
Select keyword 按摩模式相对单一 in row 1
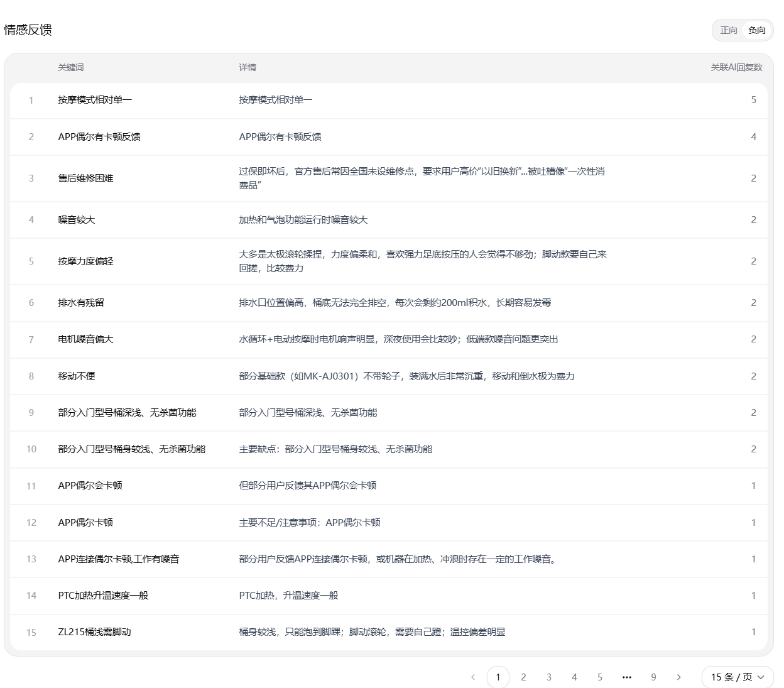[x=95, y=100]
